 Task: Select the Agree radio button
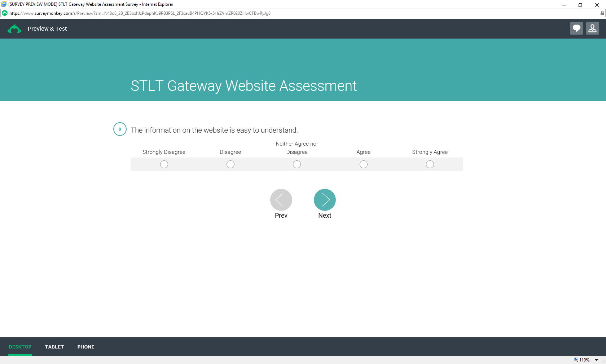pyautogui.click(x=364, y=164)
